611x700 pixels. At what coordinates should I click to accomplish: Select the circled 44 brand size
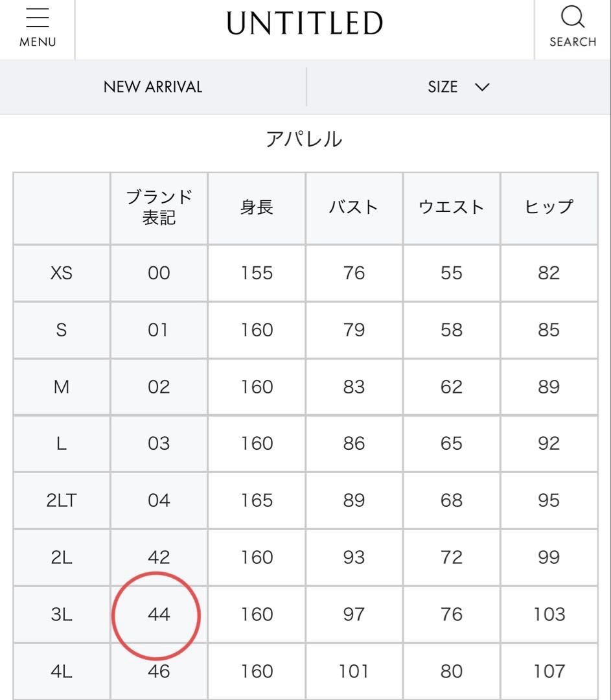(x=158, y=614)
